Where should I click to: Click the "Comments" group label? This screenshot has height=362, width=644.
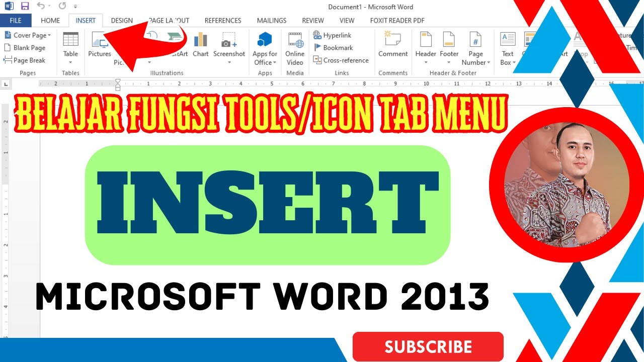point(393,73)
